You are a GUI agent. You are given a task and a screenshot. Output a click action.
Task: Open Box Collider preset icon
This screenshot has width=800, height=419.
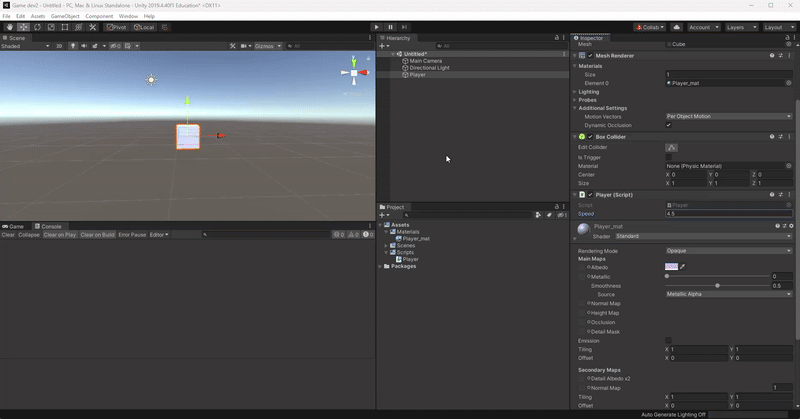coord(781,137)
